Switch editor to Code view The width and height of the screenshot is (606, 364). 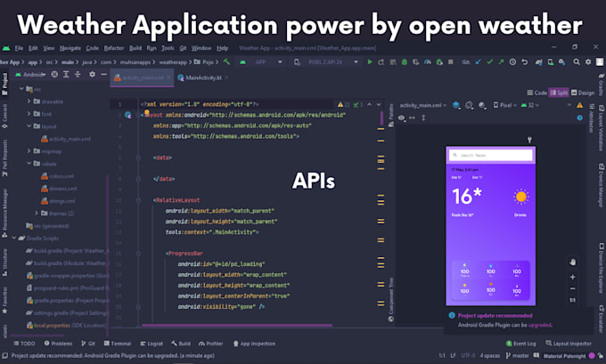(x=537, y=93)
